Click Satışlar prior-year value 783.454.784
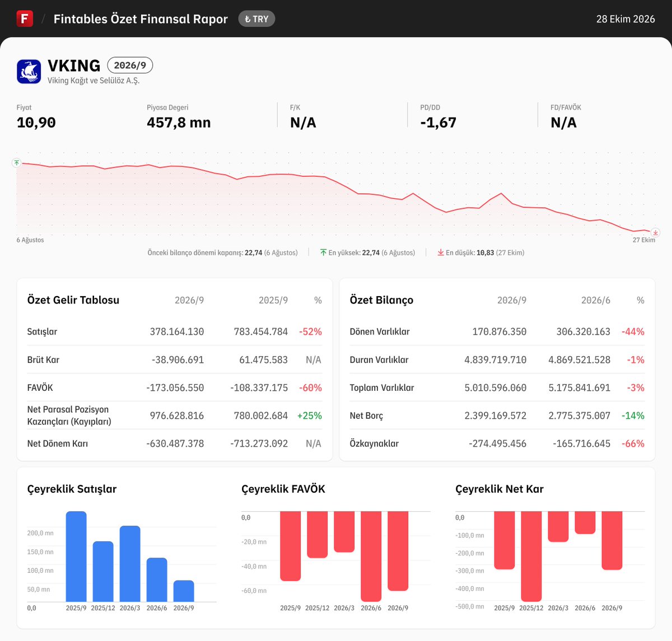 261,331
